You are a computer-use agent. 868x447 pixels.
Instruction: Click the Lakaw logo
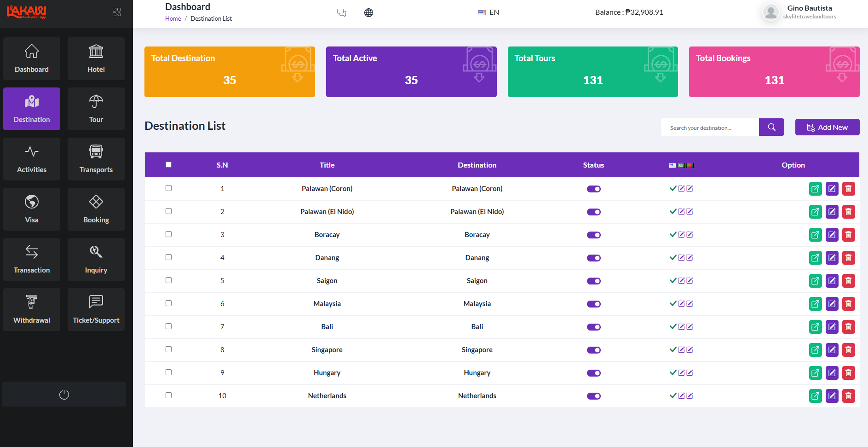tap(26, 12)
